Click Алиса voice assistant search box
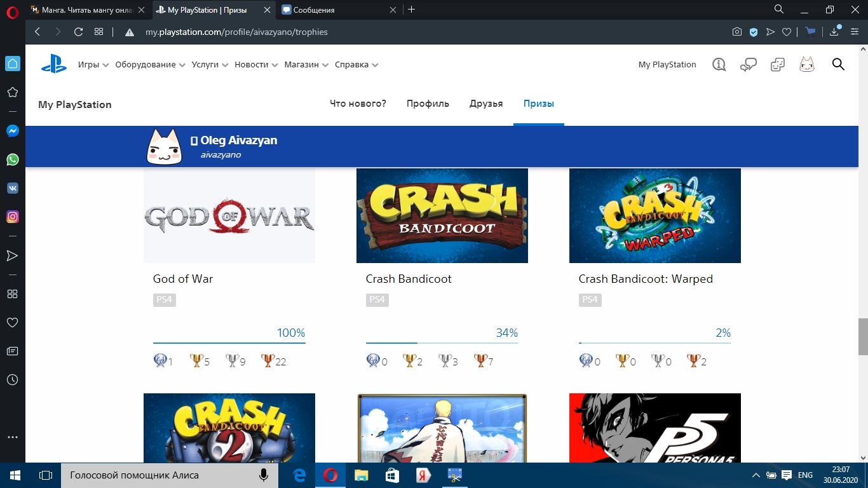The width and height of the screenshot is (868, 488). pos(170,475)
